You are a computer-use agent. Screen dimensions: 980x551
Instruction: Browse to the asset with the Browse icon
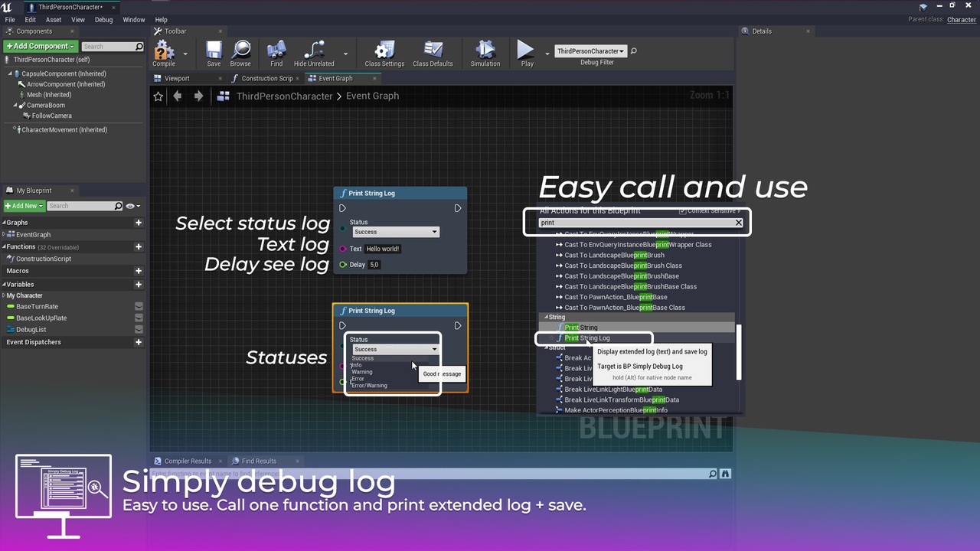coord(240,53)
